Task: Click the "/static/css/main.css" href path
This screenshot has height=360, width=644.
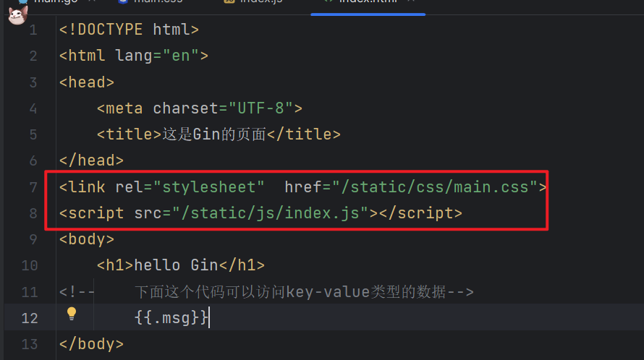Action: [x=435, y=187]
